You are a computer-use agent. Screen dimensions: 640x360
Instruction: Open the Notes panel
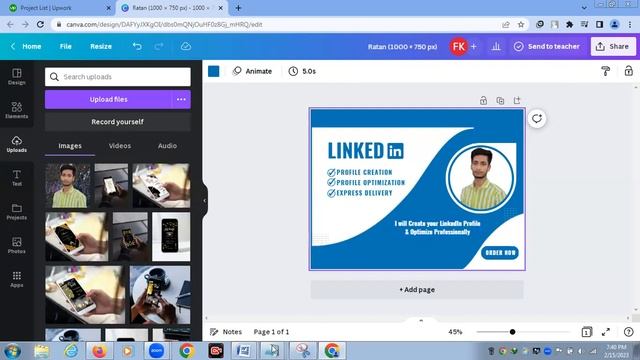tap(226, 332)
